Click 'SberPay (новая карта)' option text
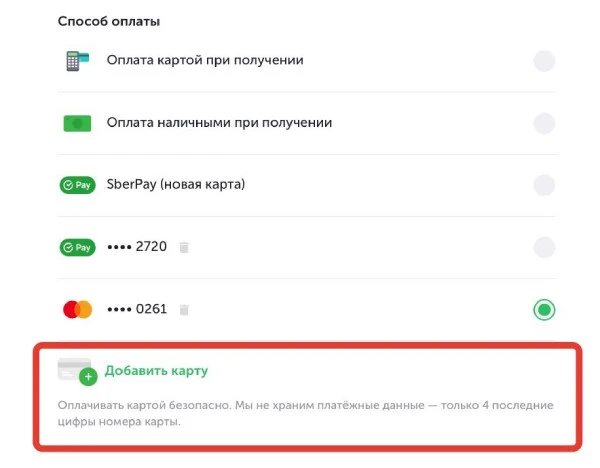This screenshot has height=468, width=600. pyautogui.click(x=176, y=184)
